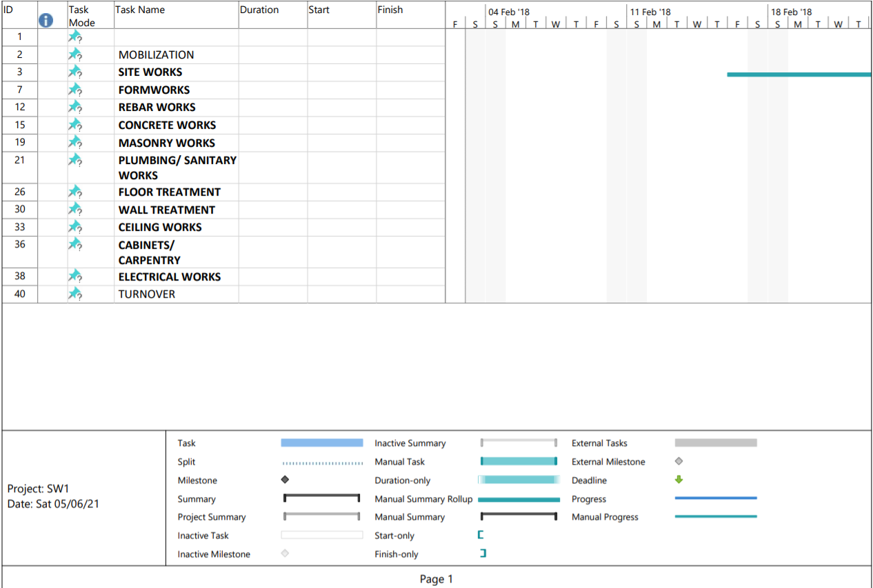The height and width of the screenshot is (588, 873).
Task: Click the Task Mode icon on the REBAR WORKS row
Action: (74, 106)
